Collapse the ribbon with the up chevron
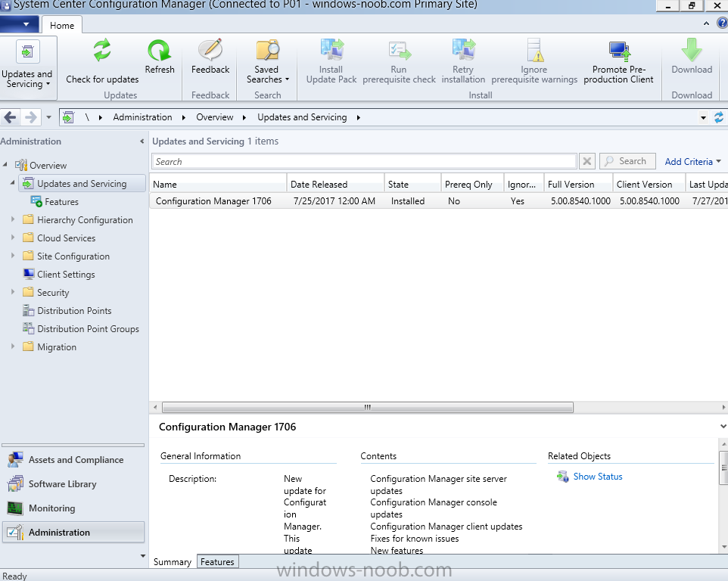Viewport: 728px width, 581px height. [706, 23]
